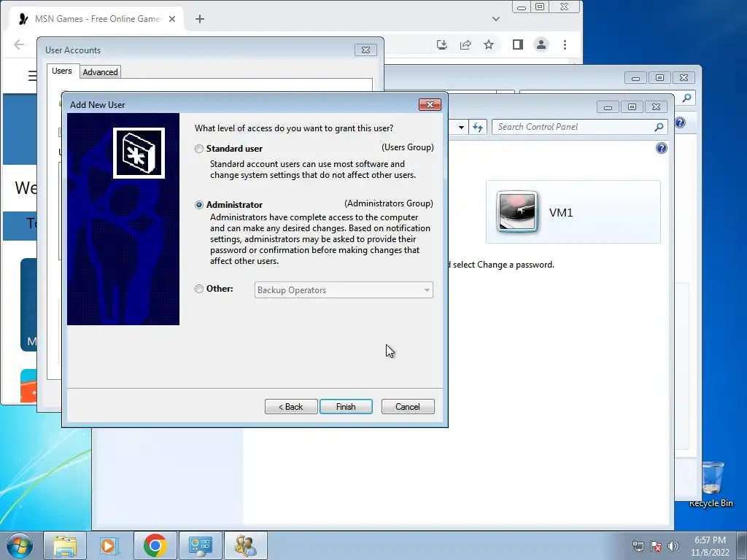Open a new Chrome tab
This screenshot has height=560, width=747.
click(x=200, y=19)
